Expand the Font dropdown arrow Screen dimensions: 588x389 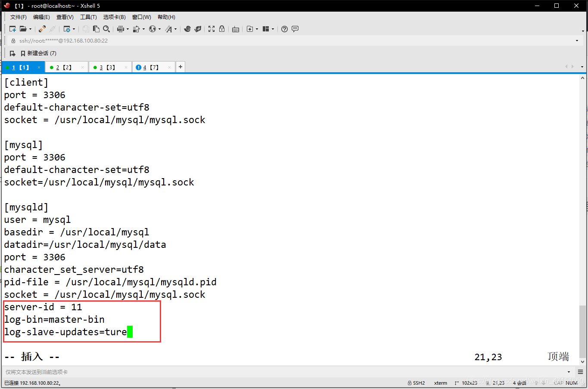tap(176, 29)
